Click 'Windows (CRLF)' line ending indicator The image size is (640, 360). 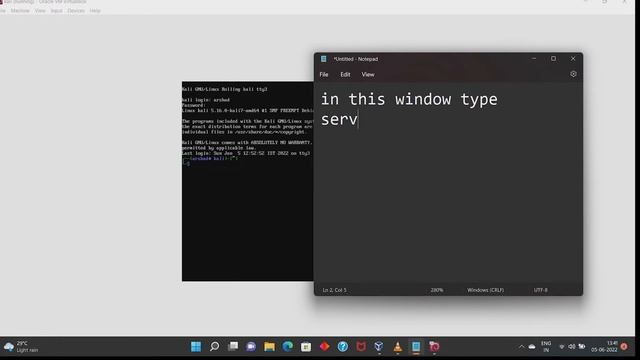click(485, 290)
